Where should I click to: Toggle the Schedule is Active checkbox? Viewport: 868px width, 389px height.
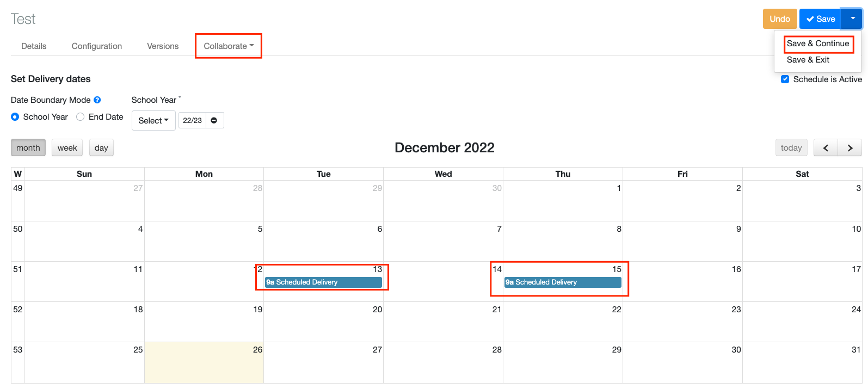[785, 79]
